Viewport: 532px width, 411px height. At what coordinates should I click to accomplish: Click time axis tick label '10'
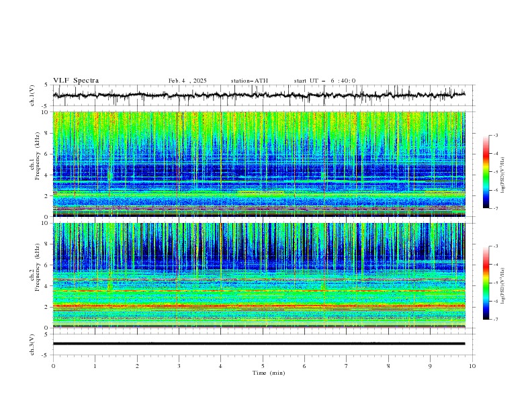tap(472, 366)
